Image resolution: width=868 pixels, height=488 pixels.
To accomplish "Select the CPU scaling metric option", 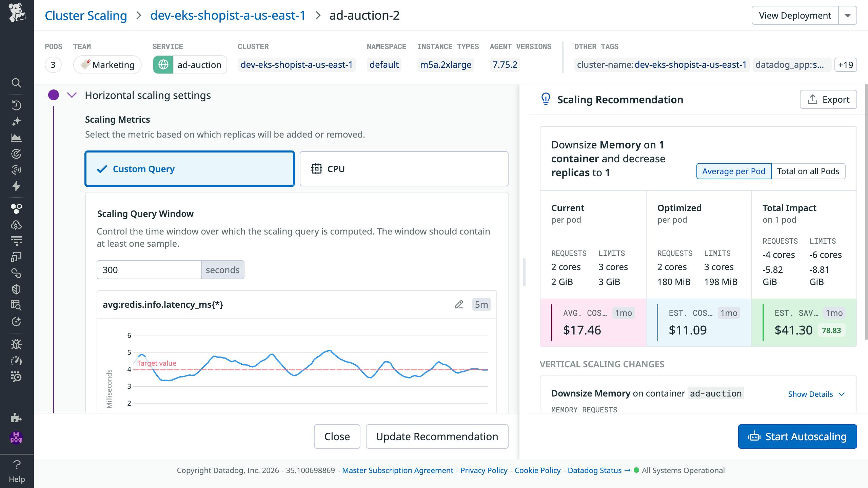I will [x=404, y=169].
